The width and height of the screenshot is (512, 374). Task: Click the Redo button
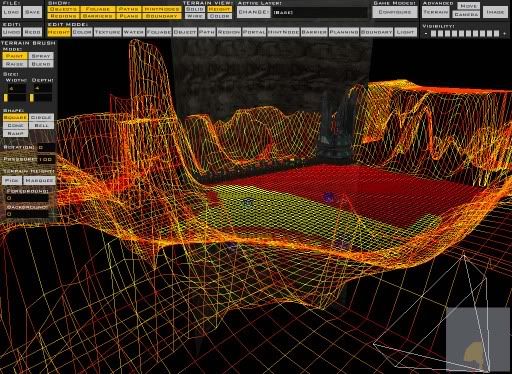(32, 32)
